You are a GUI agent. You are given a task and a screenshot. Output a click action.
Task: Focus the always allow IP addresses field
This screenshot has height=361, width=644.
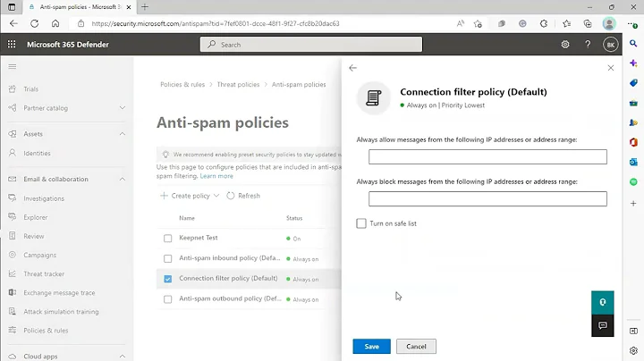click(x=487, y=156)
